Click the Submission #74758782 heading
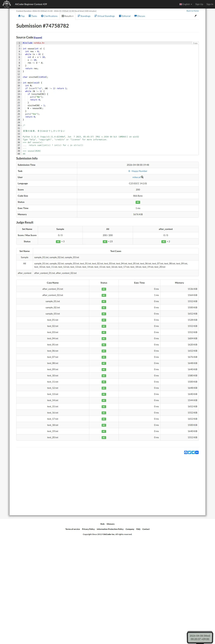Image resolution: width=215 pixels, height=644 pixels. click(43, 26)
